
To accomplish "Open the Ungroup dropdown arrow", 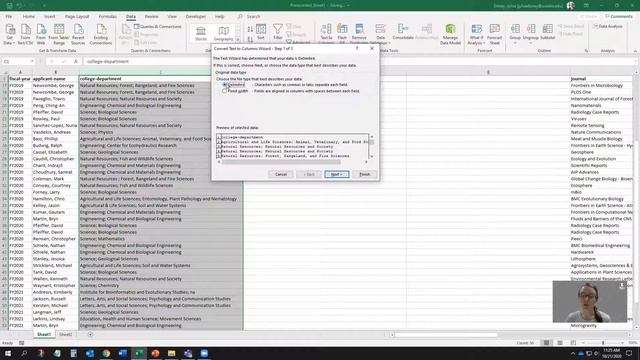I will coord(531,42).
